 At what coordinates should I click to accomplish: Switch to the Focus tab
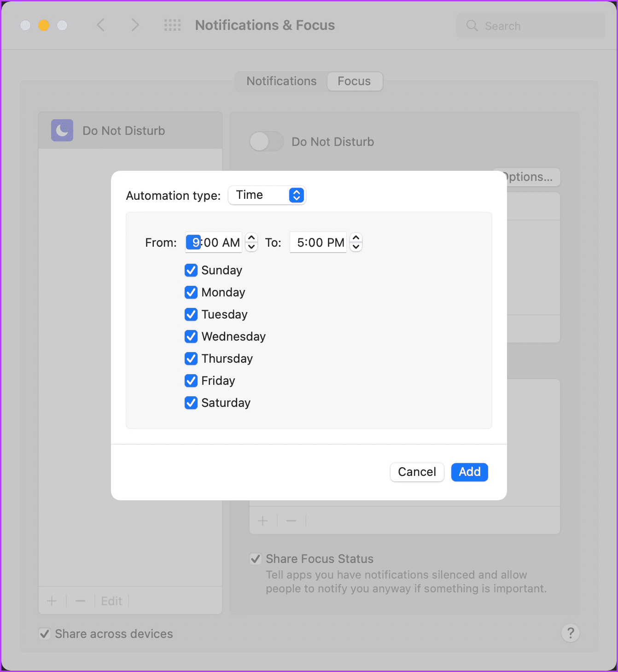pos(354,81)
